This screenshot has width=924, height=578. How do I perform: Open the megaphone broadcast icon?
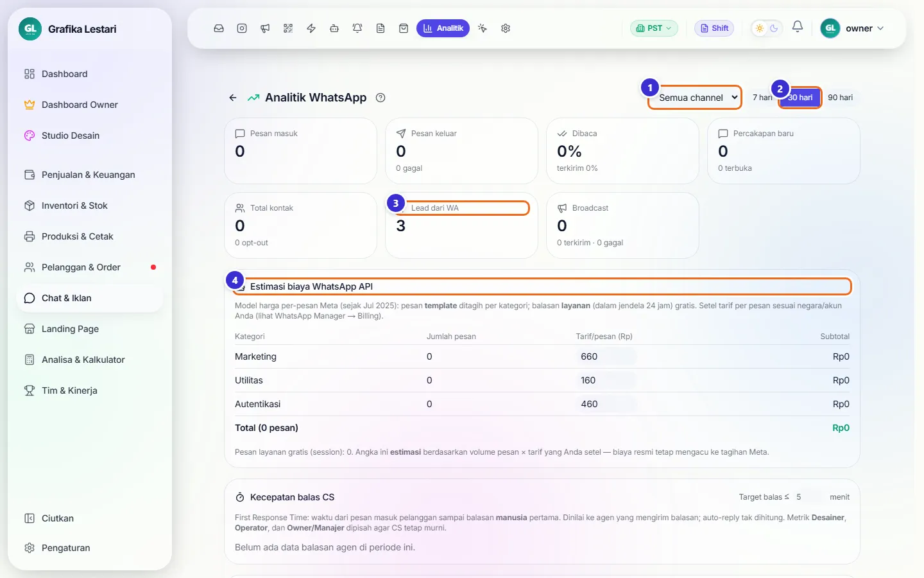coord(265,28)
